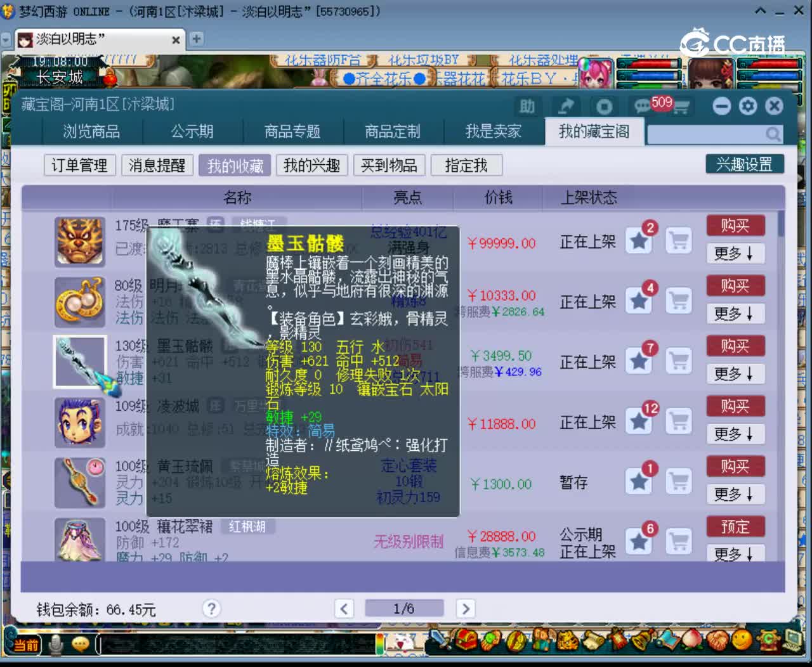The height and width of the screenshot is (667, 812).
Task: Click the computer monitor icon in bottom toolbar
Action: tap(793, 639)
